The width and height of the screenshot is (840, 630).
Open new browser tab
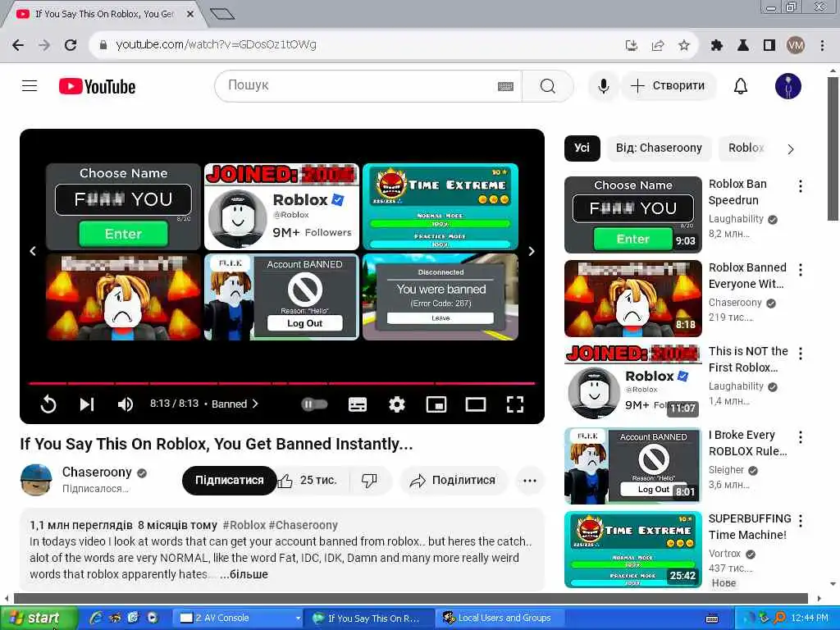(x=222, y=13)
